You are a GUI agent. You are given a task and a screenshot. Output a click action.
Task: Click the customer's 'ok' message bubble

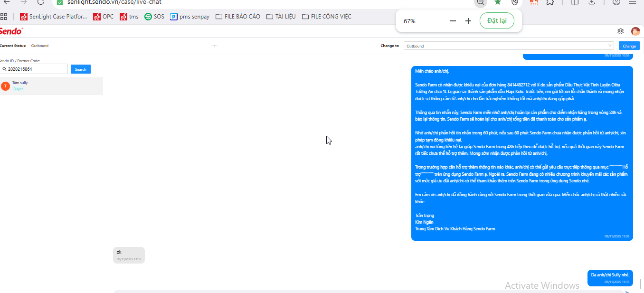tap(129, 255)
